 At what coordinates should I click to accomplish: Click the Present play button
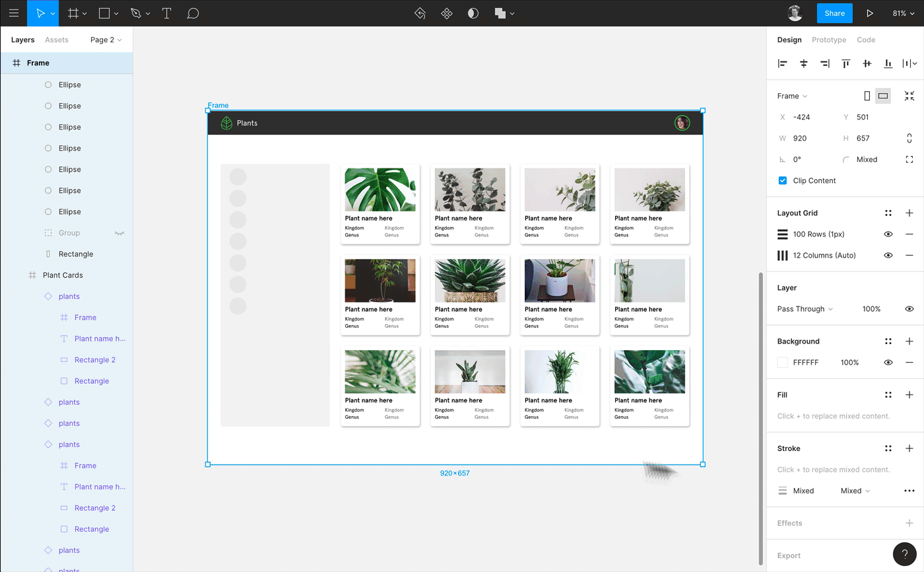[x=870, y=13]
